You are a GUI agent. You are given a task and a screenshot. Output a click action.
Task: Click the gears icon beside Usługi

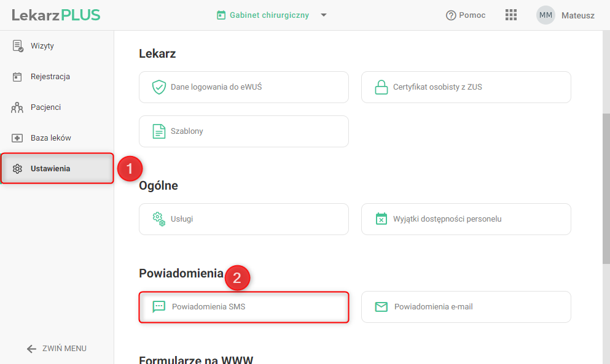tap(158, 219)
